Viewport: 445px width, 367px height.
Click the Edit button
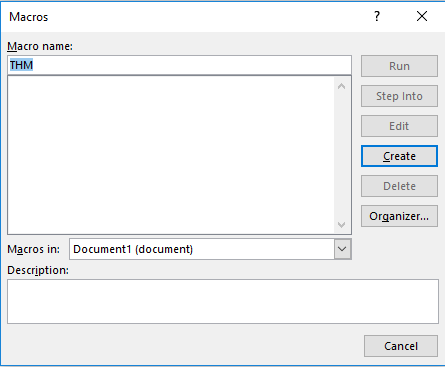pyautogui.click(x=399, y=126)
